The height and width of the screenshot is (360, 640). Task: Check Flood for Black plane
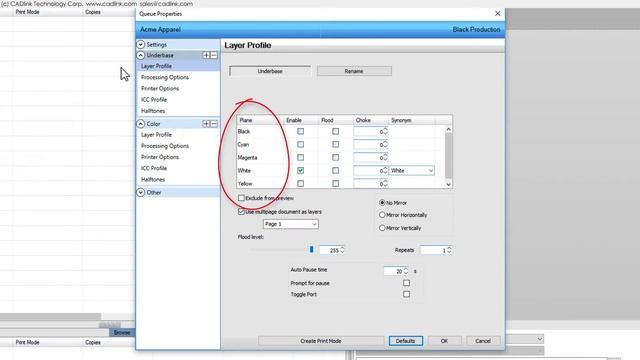point(336,131)
